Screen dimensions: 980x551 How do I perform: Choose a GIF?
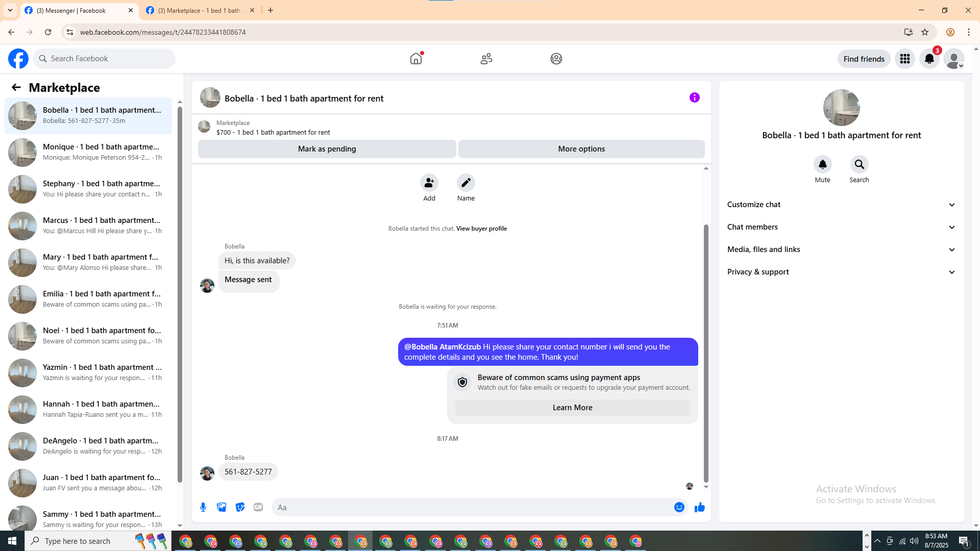[258, 507]
